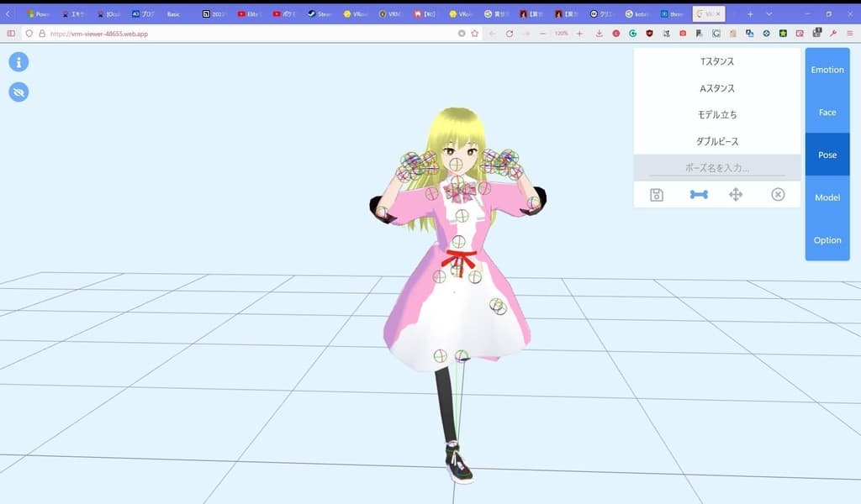This screenshot has width=861, height=504.
Task: Close the active browser tab
Action: coord(718,13)
